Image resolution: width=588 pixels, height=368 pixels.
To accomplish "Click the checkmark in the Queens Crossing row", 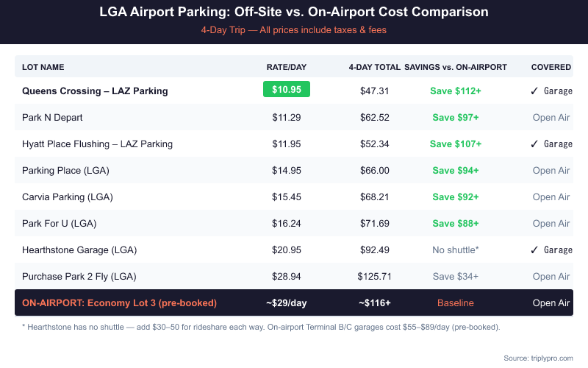I will [x=534, y=91].
